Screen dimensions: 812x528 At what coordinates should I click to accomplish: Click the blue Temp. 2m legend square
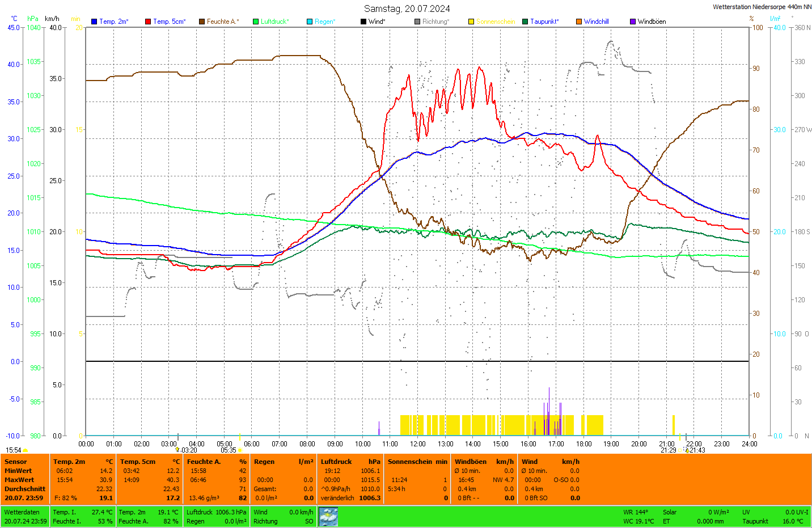(94, 22)
